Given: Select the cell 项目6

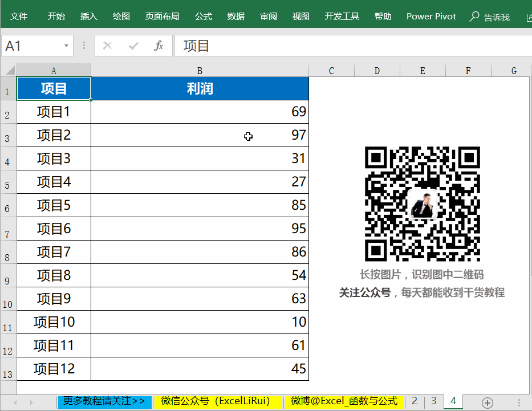Looking at the screenshot, I should pyautogui.click(x=54, y=229).
